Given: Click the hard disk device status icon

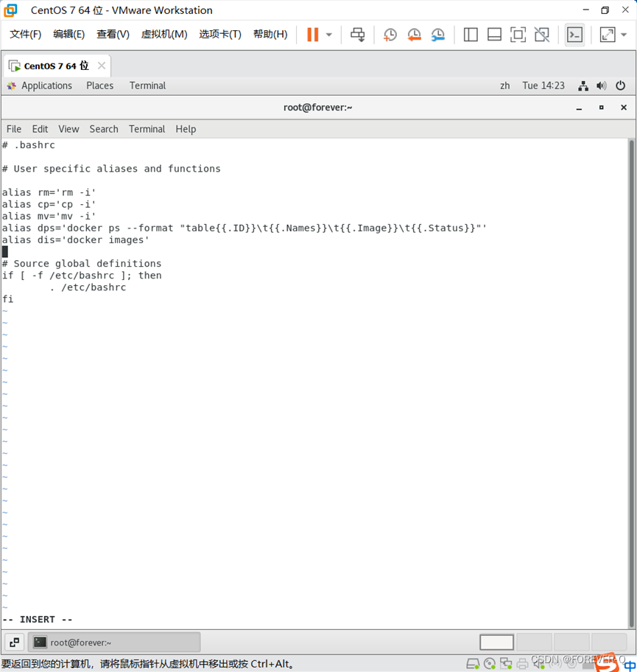Looking at the screenshot, I should pyautogui.click(x=473, y=664).
